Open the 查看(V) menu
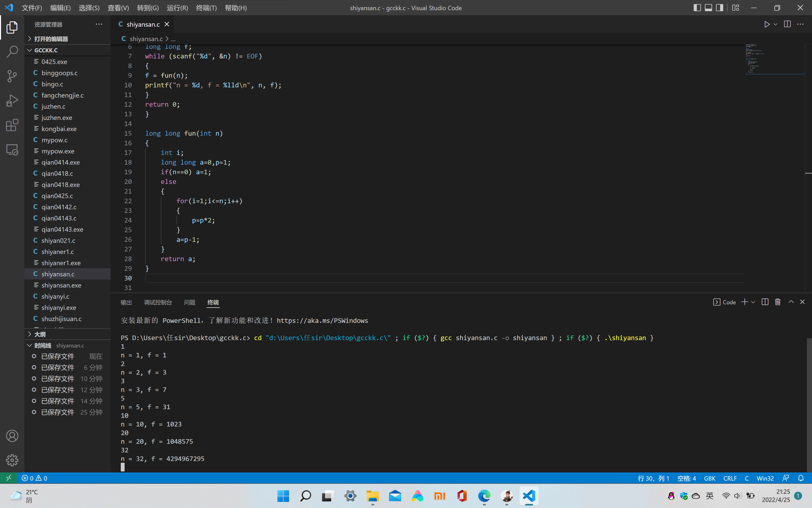The image size is (812, 508). 118,8
